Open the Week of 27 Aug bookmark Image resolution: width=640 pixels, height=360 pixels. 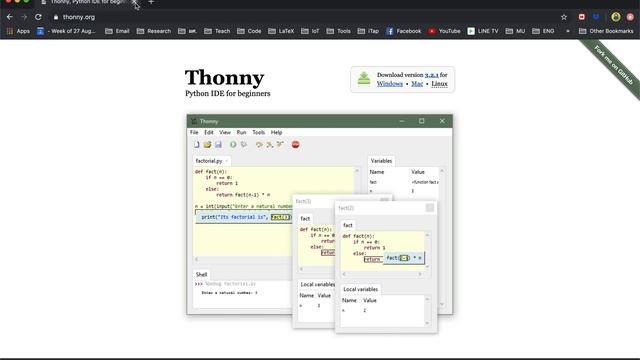tap(66, 31)
